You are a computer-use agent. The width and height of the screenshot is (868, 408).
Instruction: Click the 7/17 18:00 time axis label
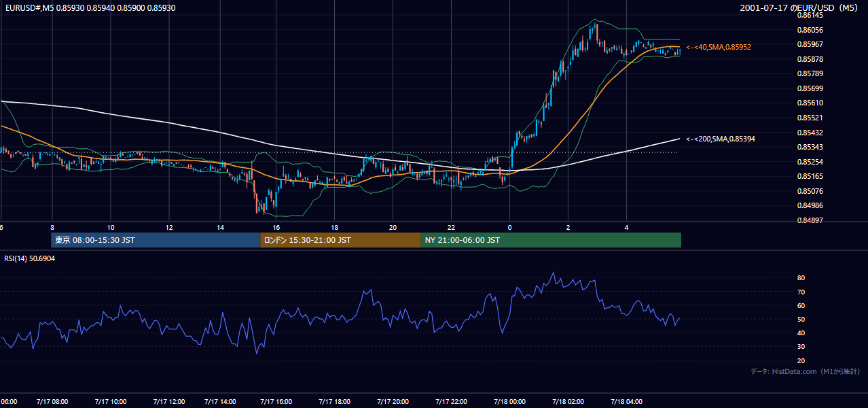335,401
